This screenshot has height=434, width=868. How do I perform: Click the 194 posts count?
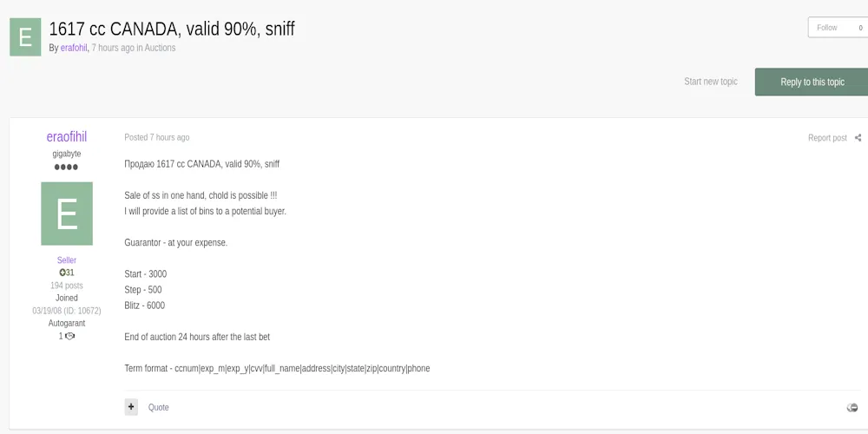tap(67, 286)
